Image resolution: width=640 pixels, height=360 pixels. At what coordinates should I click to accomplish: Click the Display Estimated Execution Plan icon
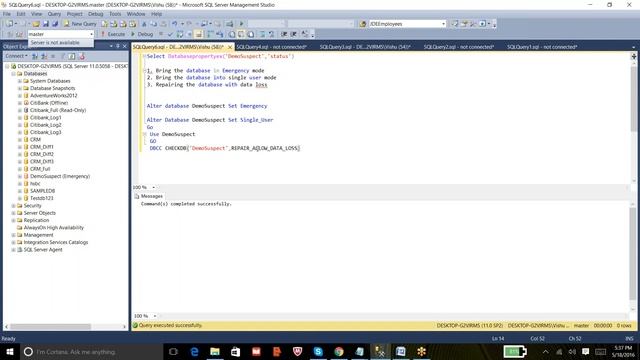coord(180,34)
